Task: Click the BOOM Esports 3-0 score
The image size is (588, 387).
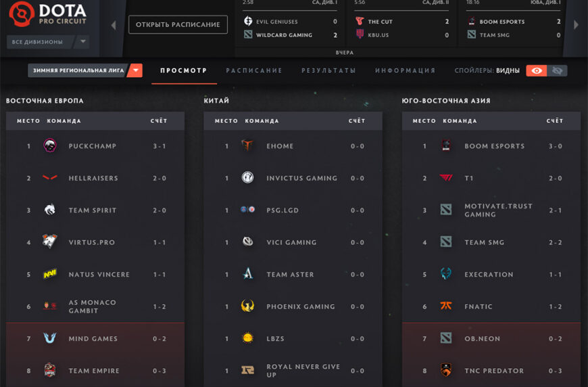Action: [x=556, y=146]
